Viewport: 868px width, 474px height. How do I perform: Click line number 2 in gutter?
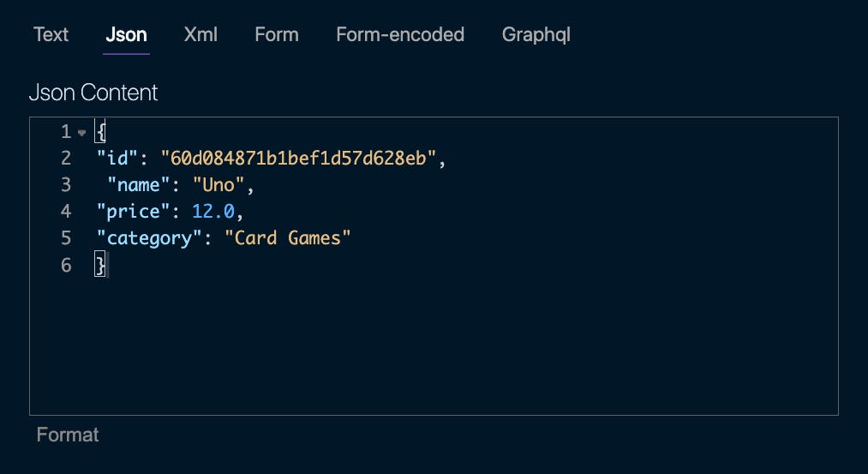(67, 159)
